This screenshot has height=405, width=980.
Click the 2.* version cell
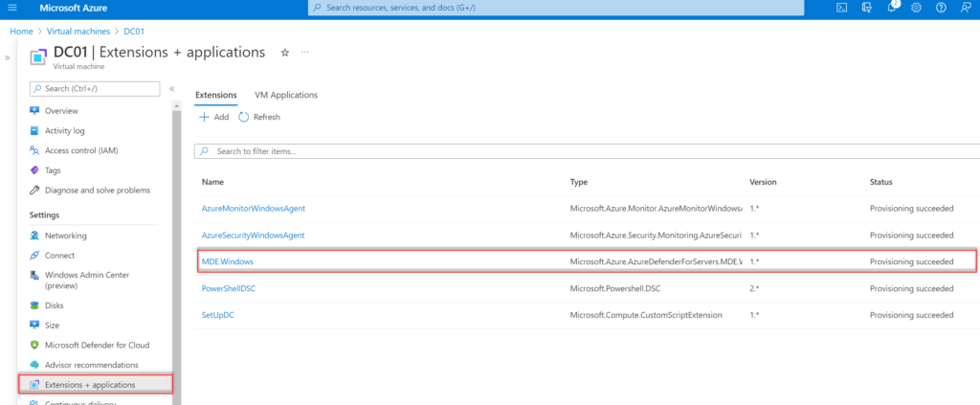click(x=754, y=289)
